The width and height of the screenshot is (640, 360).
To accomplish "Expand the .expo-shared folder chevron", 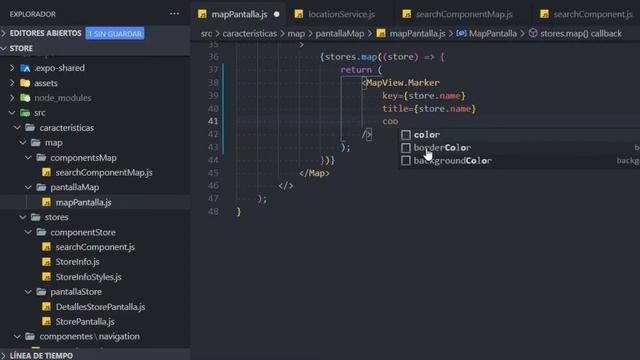I will (12, 68).
